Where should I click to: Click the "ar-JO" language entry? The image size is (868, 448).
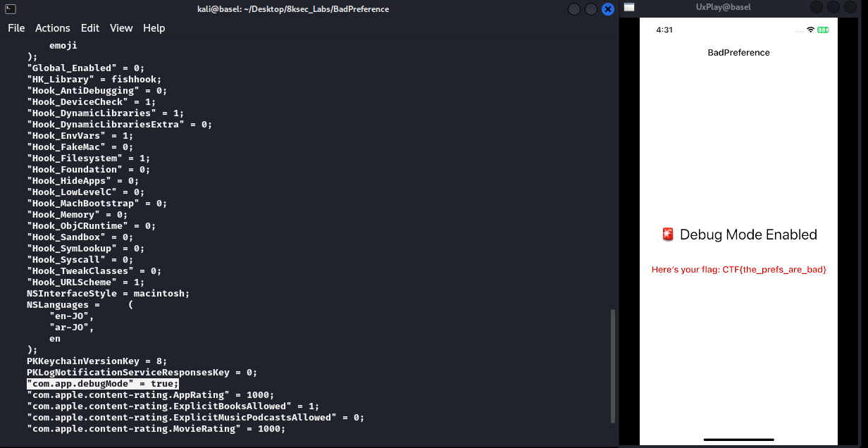71,328
